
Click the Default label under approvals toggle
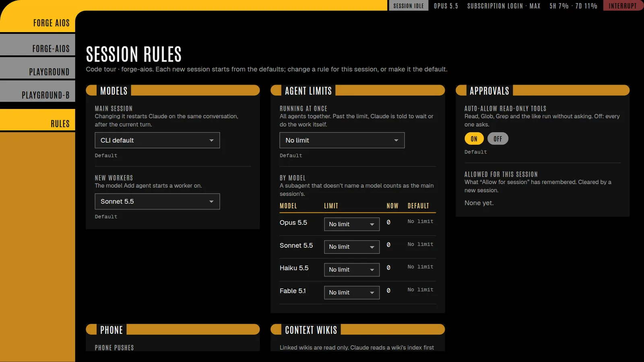476,152
